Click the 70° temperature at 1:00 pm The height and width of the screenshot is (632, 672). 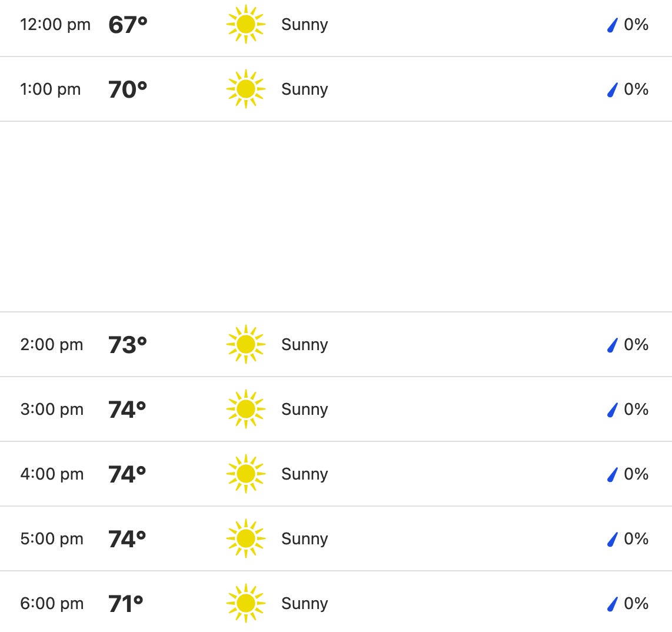coord(128,89)
